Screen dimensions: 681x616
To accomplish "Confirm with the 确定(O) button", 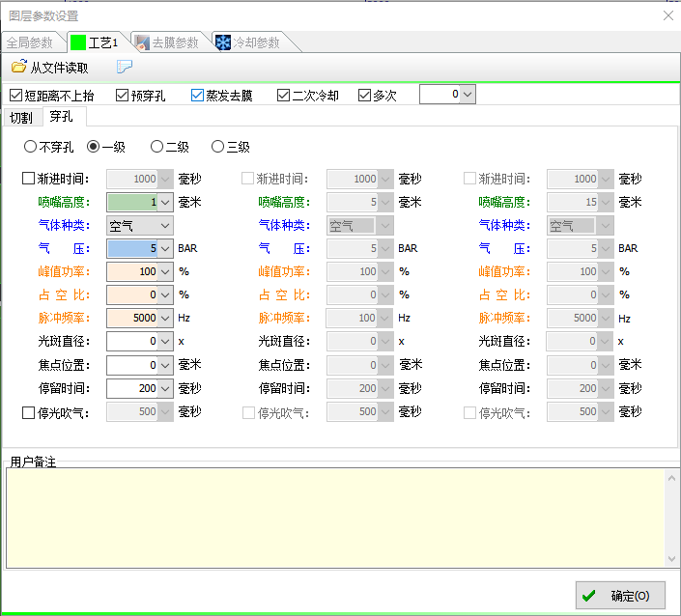I will click(620, 596).
